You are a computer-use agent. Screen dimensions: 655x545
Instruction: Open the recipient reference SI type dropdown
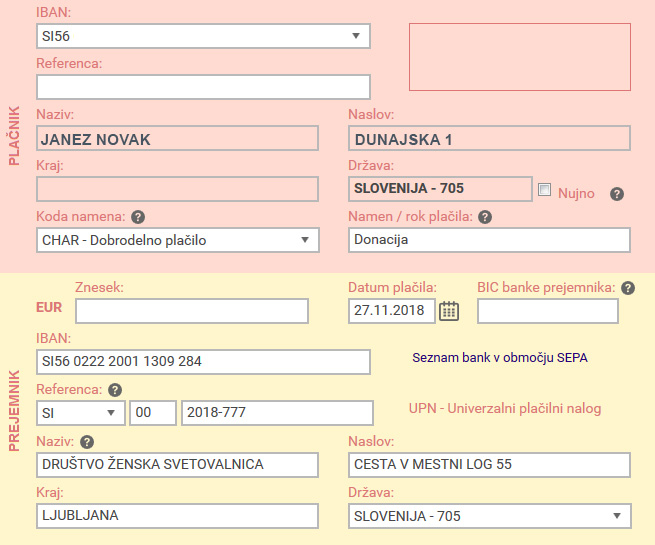[x=80, y=413]
